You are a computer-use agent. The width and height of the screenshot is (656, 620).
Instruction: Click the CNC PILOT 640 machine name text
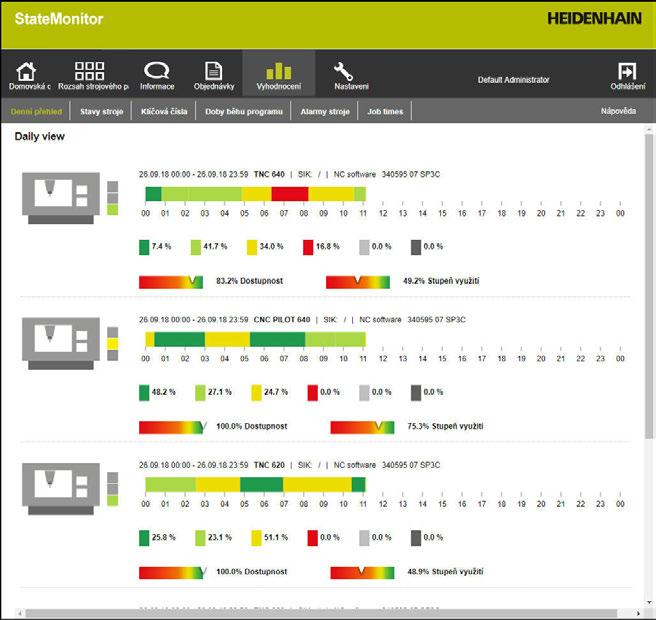(x=282, y=320)
